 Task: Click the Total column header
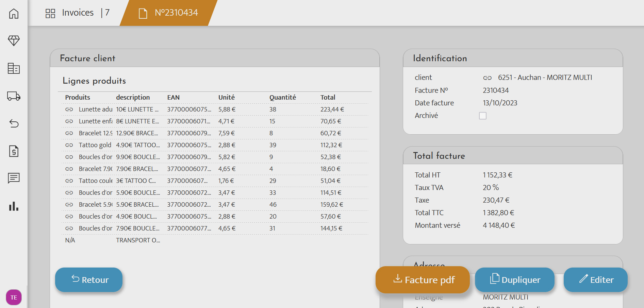328,97
